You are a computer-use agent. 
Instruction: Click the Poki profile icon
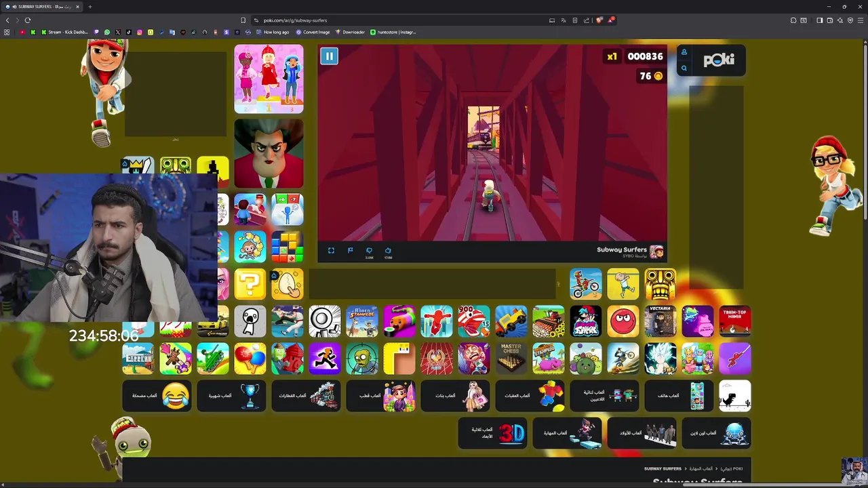(684, 52)
